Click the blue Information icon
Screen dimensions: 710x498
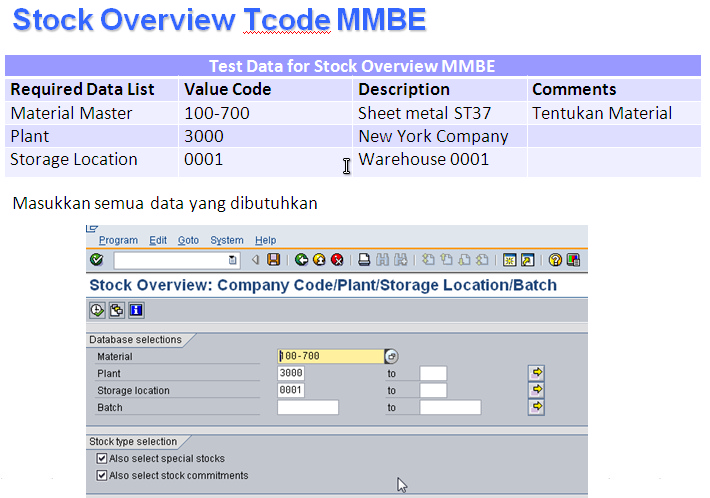(x=135, y=310)
